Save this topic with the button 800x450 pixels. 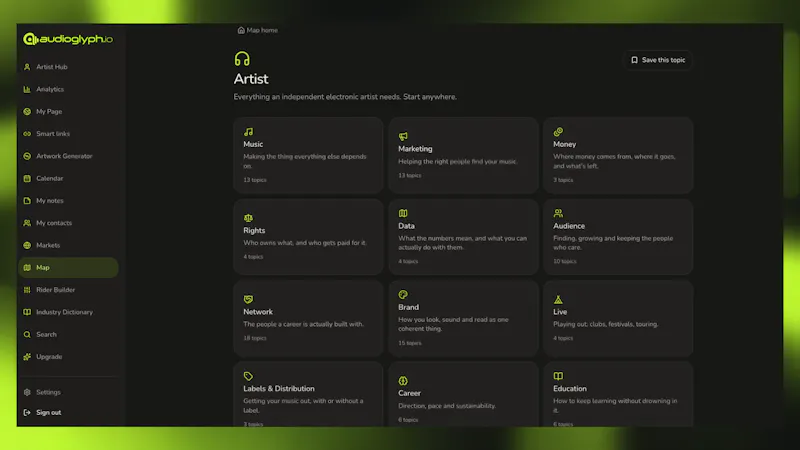[658, 60]
